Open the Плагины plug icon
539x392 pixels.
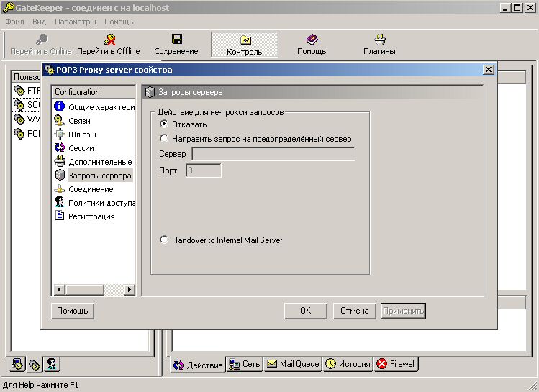[380, 39]
